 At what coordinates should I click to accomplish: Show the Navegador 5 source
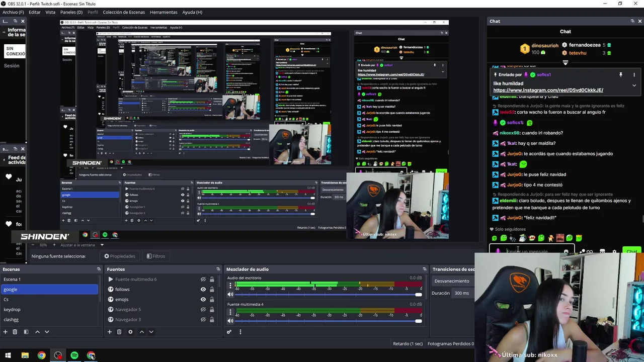(203, 310)
